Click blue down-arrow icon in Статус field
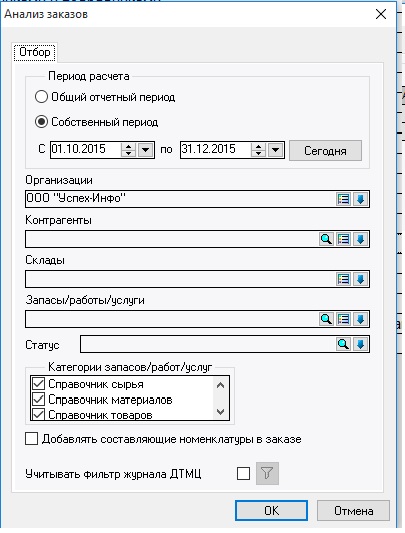The width and height of the screenshot is (405, 533). 360,344
